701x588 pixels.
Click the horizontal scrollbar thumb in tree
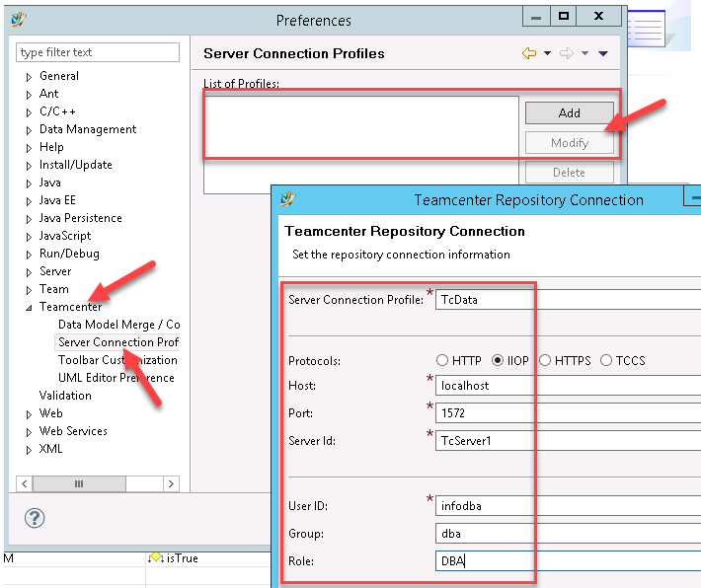[79, 483]
